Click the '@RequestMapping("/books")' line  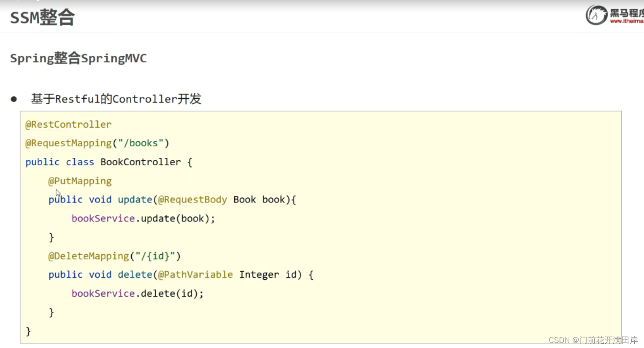pyautogui.click(x=97, y=143)
